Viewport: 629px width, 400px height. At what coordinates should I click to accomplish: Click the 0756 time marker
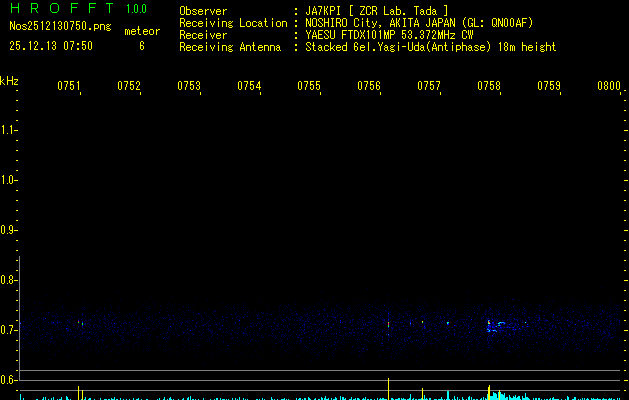click(369, 87)
